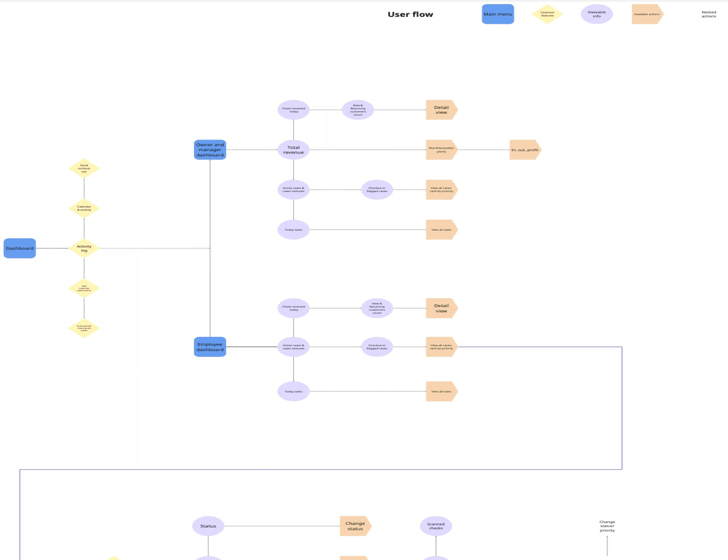
Task: Select the Common features legend diamond
Action: click(547, 14)
